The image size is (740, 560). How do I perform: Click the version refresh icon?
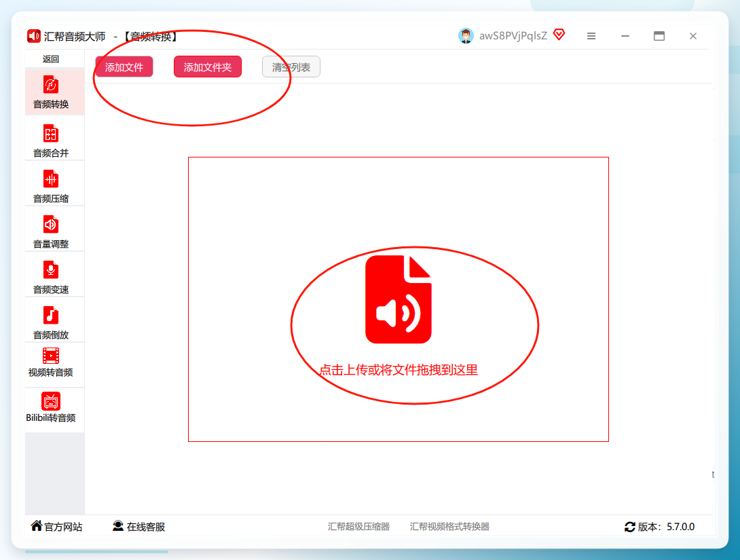point(629,527)
